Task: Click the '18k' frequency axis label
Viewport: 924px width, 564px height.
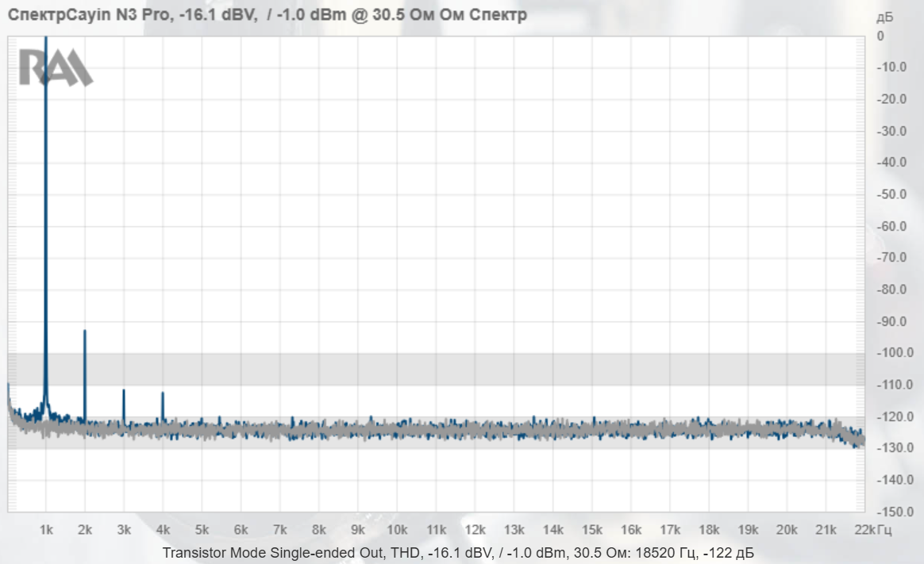Action: point(709,530)
